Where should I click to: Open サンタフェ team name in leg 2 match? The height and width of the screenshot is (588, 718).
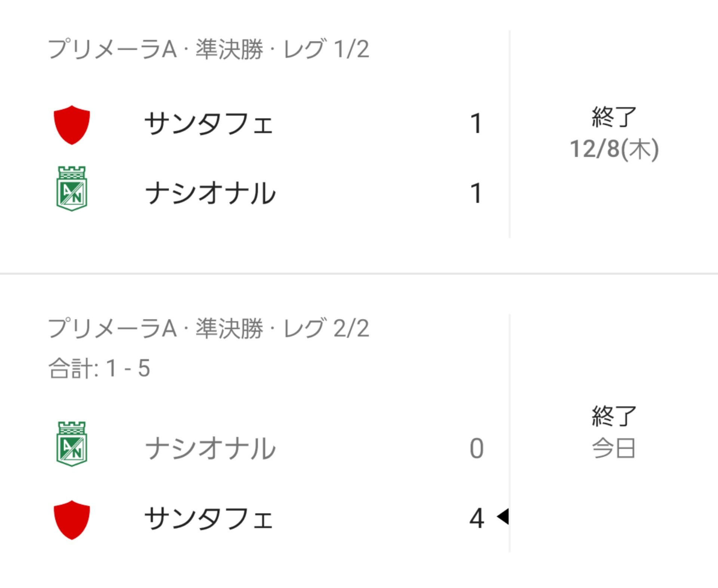[209, 519]
